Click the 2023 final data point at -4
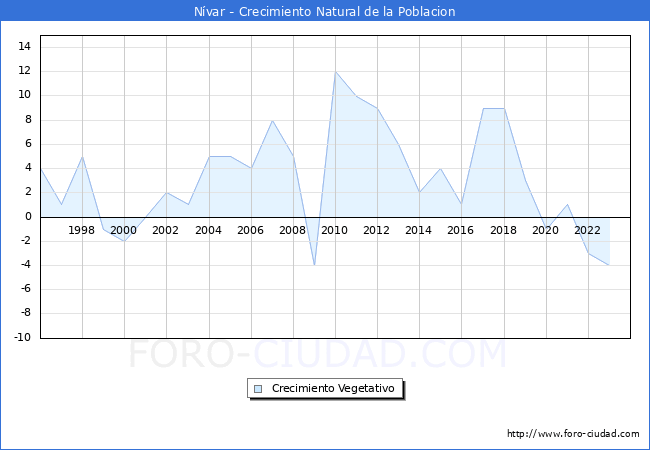 [x=609, y=265]
